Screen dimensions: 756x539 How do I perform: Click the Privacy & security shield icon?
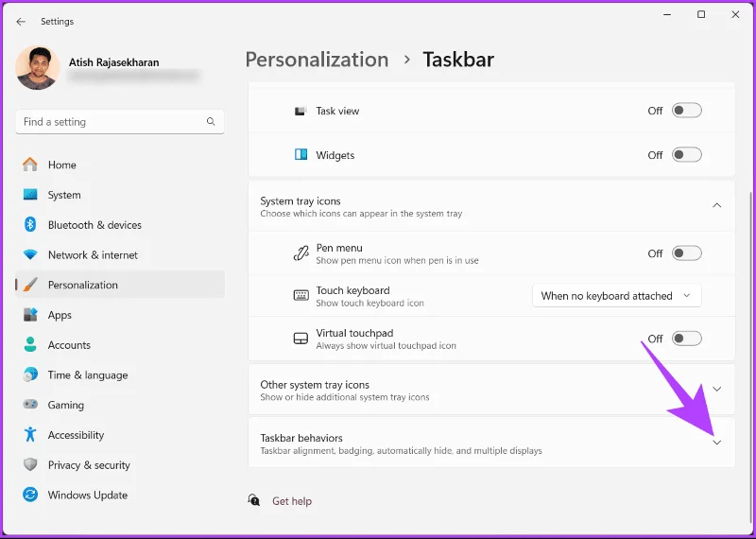[30, 464]
